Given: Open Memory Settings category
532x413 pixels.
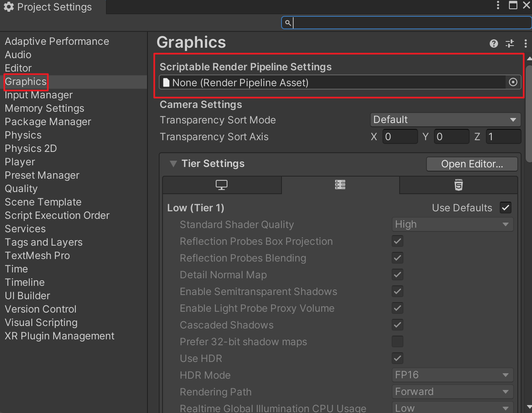Looking at the screenshot, I should point(44,108).
